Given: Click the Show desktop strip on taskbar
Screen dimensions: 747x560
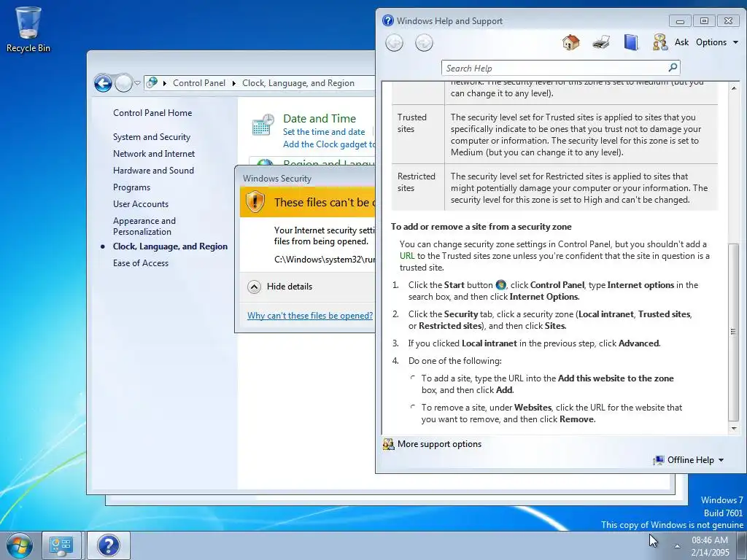Looking at the screenshot, I should [742, 545].
